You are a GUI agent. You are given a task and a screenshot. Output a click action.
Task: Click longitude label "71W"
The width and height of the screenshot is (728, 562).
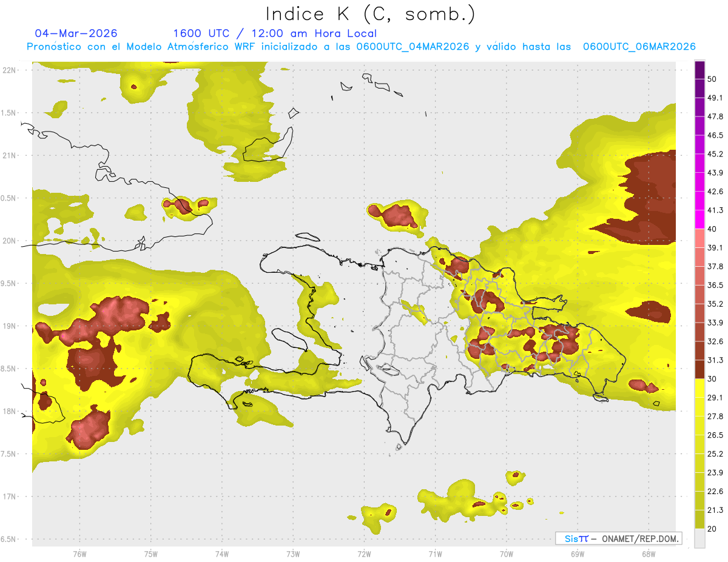(x=435, y=554)
